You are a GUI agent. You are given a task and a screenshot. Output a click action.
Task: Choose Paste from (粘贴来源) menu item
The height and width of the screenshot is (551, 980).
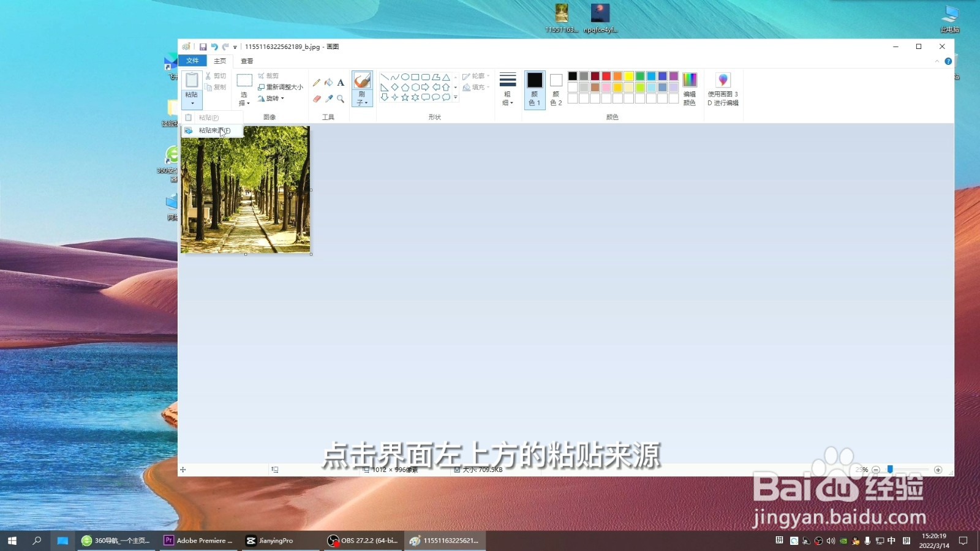click(x=213, y=130)
